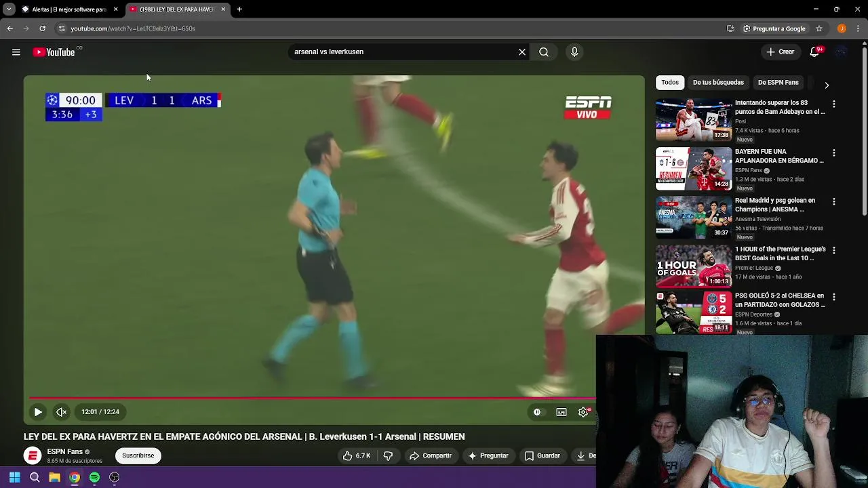Open Spotify from the taskbar

94,477
